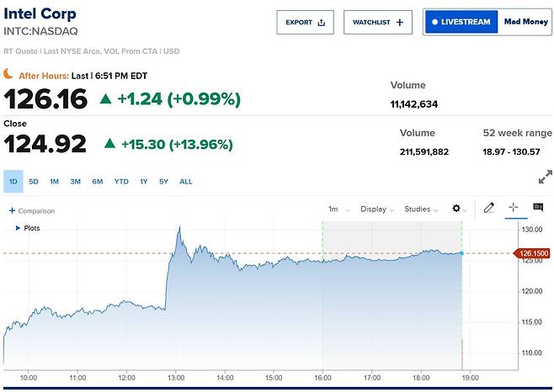Expand the Plots disclosure triangle
Viewport: 554px width, 392px height.
(18, 228)
